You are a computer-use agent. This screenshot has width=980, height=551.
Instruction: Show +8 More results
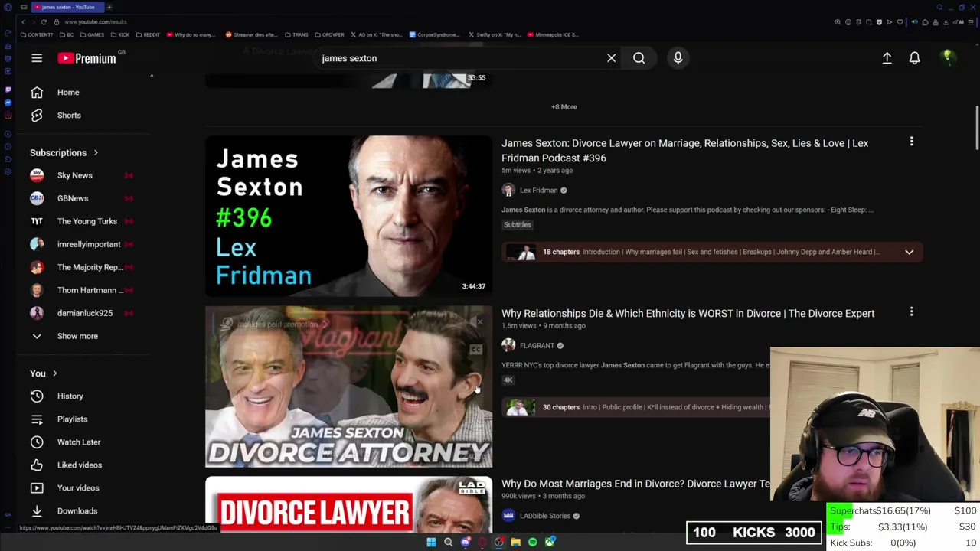tap(564, 107)
